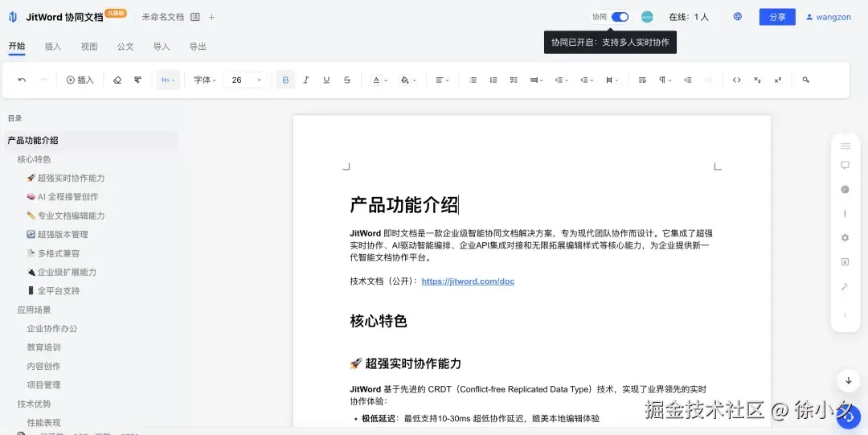Screen dimensions: 868x435
Task: Open the font size 26 dropdown
Action: [245, 80]
